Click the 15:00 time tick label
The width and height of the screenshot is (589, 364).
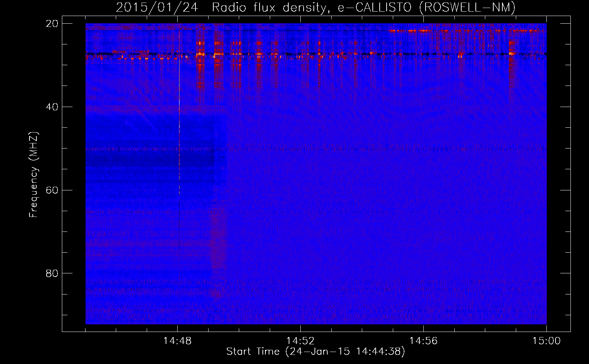(546, 341)
